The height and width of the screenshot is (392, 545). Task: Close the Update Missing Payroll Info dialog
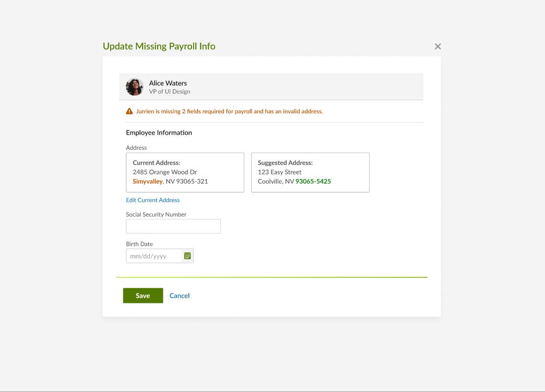437,46
